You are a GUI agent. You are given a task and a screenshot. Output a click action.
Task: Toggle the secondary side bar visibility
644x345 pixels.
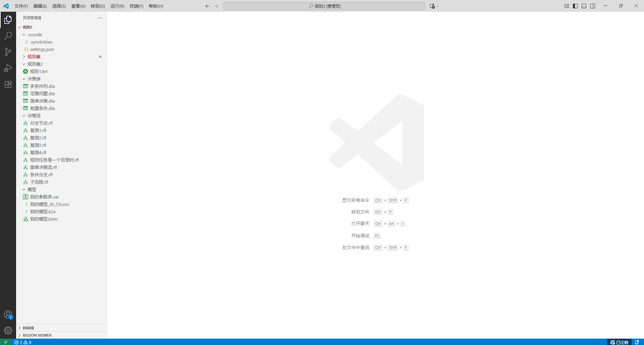click(593, 6)
